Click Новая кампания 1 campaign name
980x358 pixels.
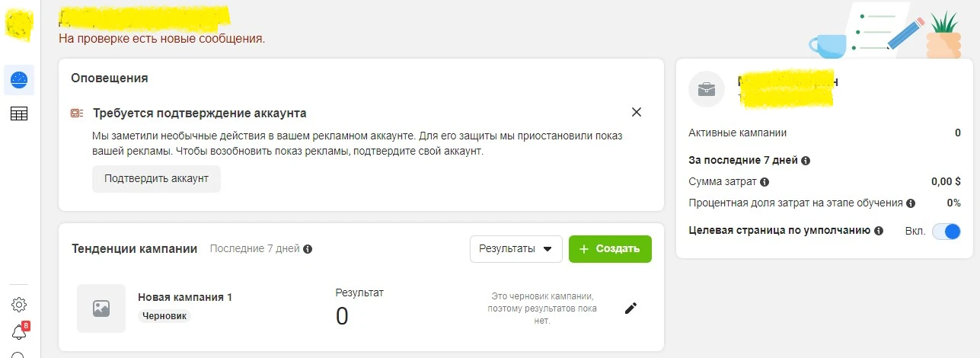tap(185, 297)
